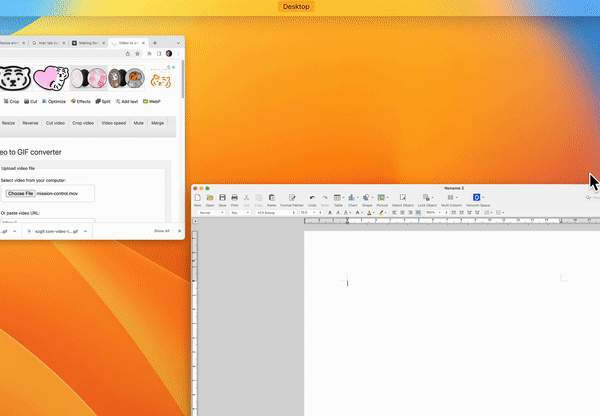Align paragraph left in word processor
This screenshot has width=600, height=416.
(x=395, y=212)
